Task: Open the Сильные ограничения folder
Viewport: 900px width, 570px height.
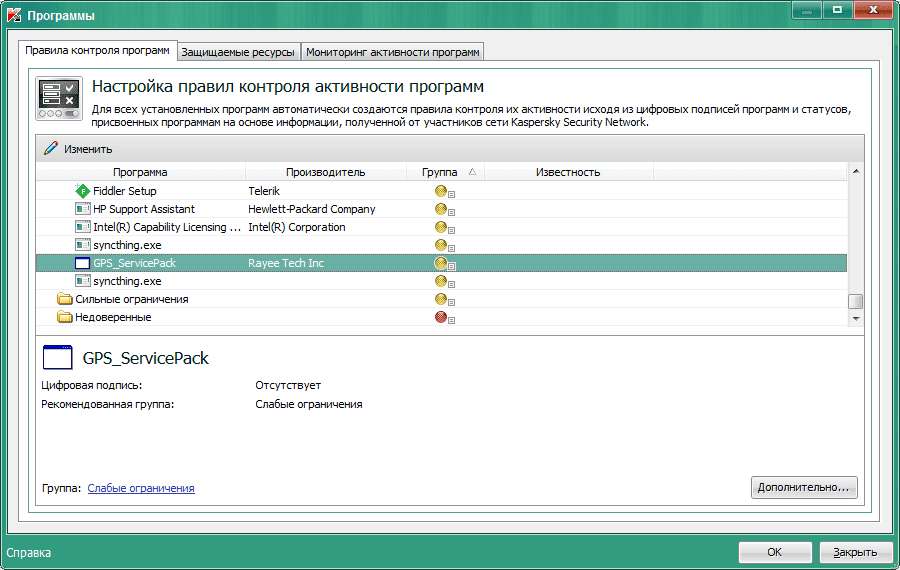Action: pyautogui.click(x=66, y=299)
